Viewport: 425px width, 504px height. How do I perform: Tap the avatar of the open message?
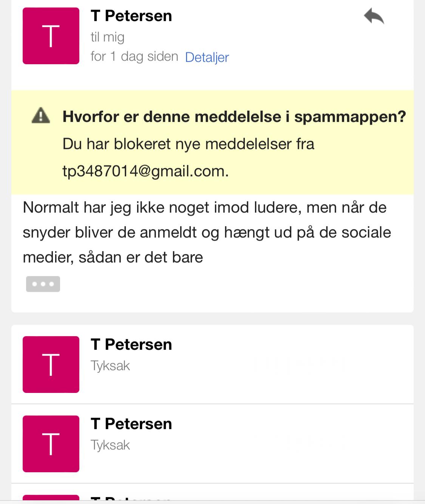[51, 36]
